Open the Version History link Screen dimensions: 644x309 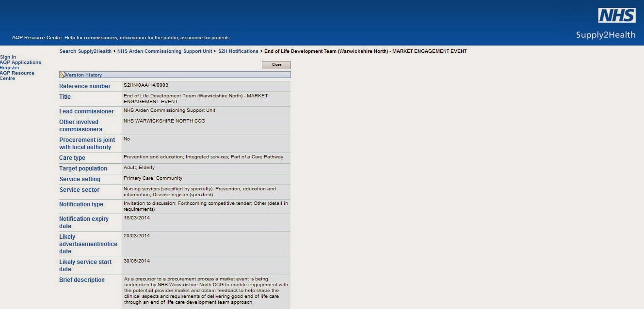[x=83, y=75]
